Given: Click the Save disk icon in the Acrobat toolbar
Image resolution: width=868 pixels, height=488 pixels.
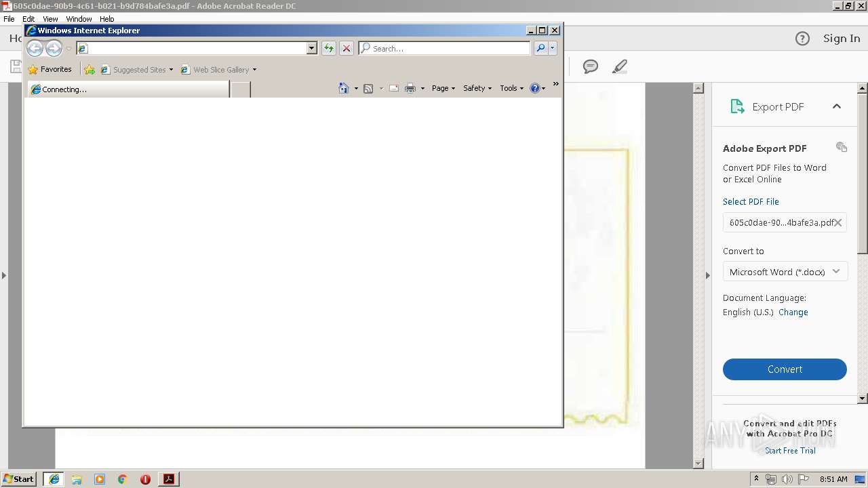Looking at the screenshot, I should tap(15, 66).
